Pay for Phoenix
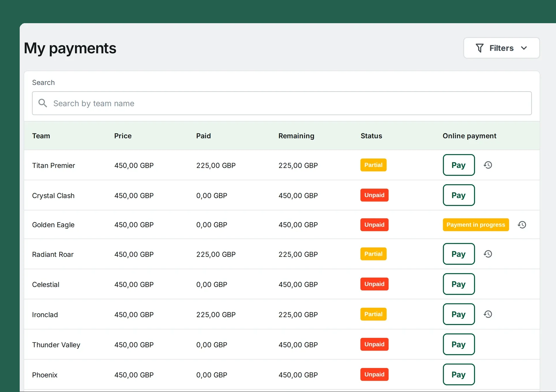 tap(459, 375)
